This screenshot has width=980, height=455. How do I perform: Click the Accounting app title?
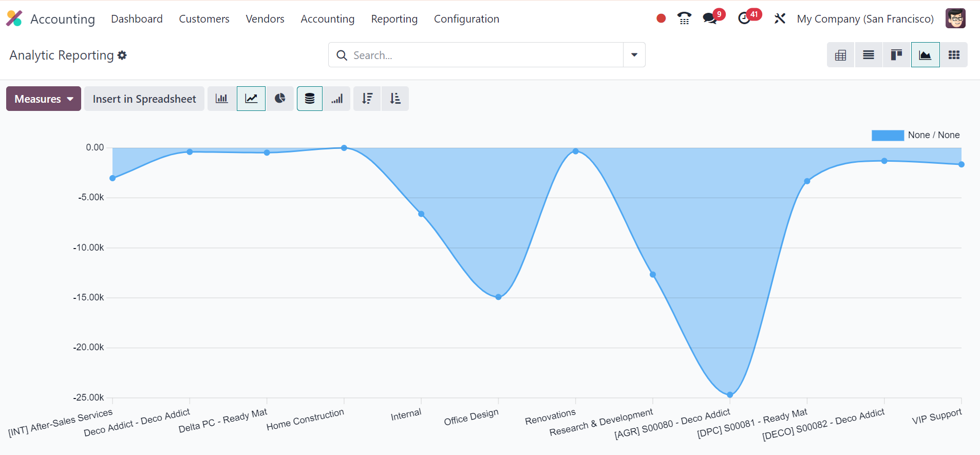click(63, 19)
